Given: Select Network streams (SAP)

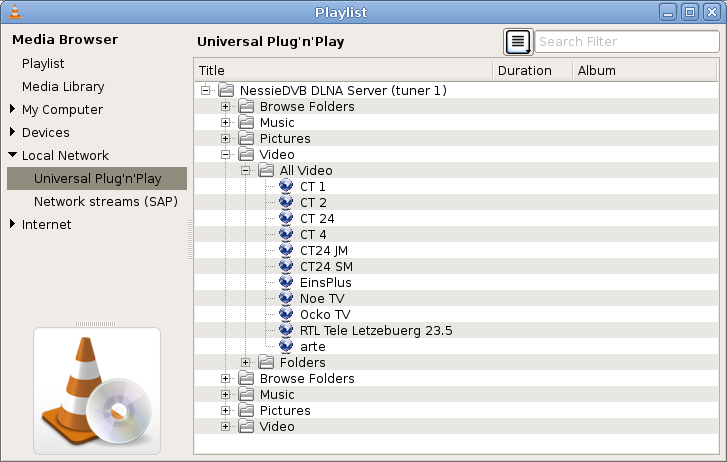Looking at the screenshot, I should tap(106, 201).
